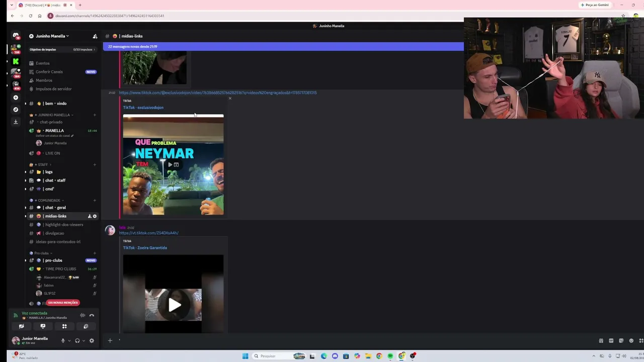Invite members icon on midias-links channel
This screenshot has width=644, height=362.
(90, 216)
